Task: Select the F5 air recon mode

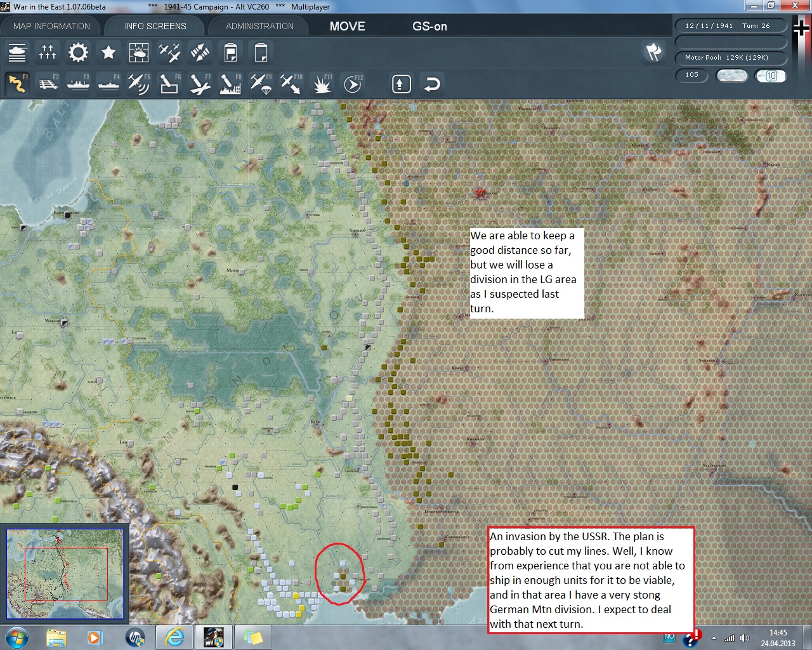Action: click(x=139, y=84)
